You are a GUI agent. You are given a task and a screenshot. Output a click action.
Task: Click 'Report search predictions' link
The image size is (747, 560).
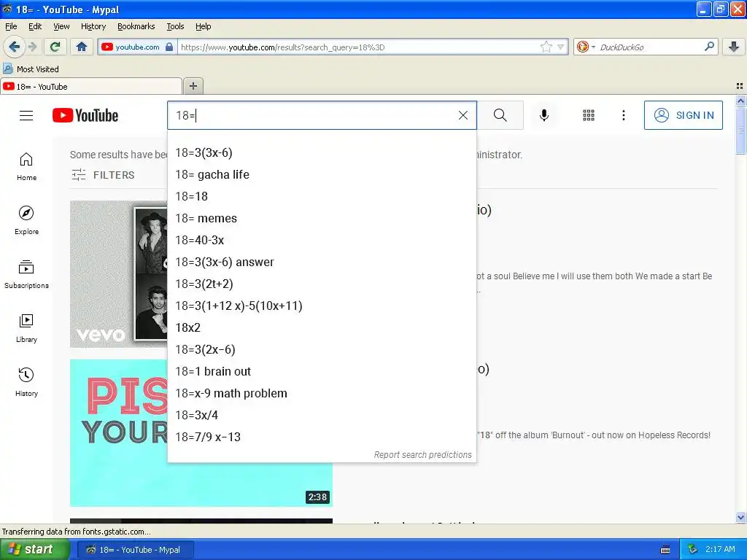[x=422, y=455]
